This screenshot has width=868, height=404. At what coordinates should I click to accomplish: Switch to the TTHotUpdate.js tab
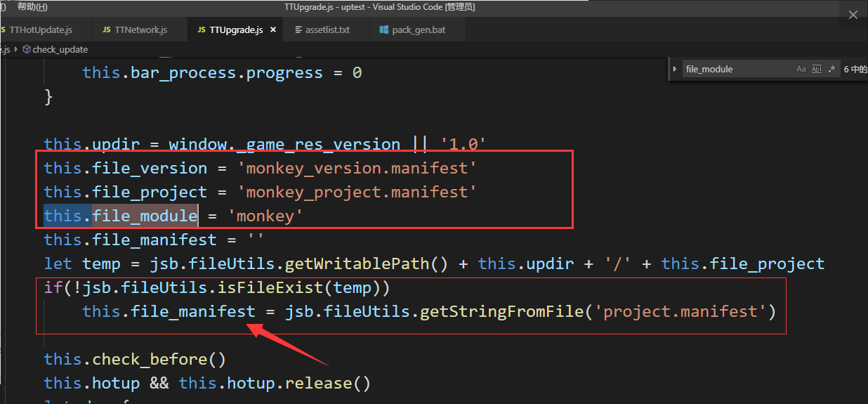pos(41,30)
